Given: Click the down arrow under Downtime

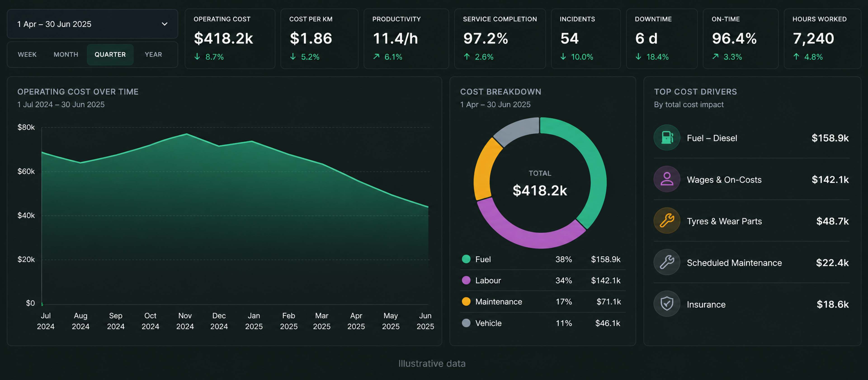Looking at the screenshot, I should (638, 57).
